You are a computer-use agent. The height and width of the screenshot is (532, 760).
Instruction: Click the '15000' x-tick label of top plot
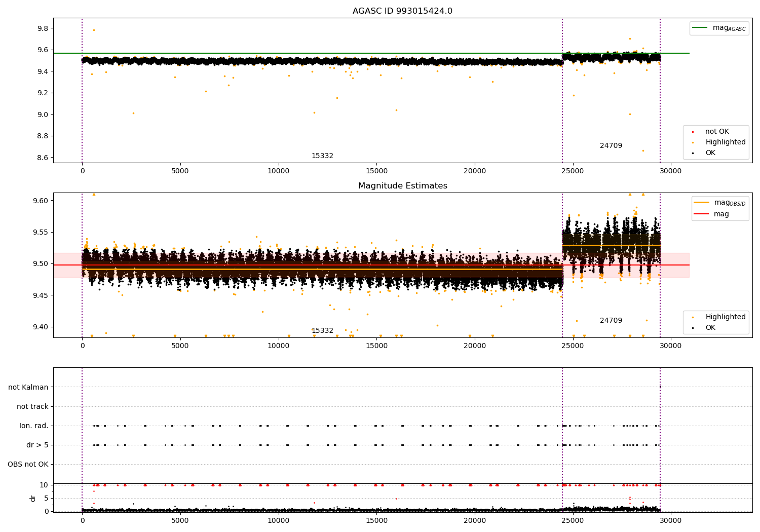pos(376,171)
